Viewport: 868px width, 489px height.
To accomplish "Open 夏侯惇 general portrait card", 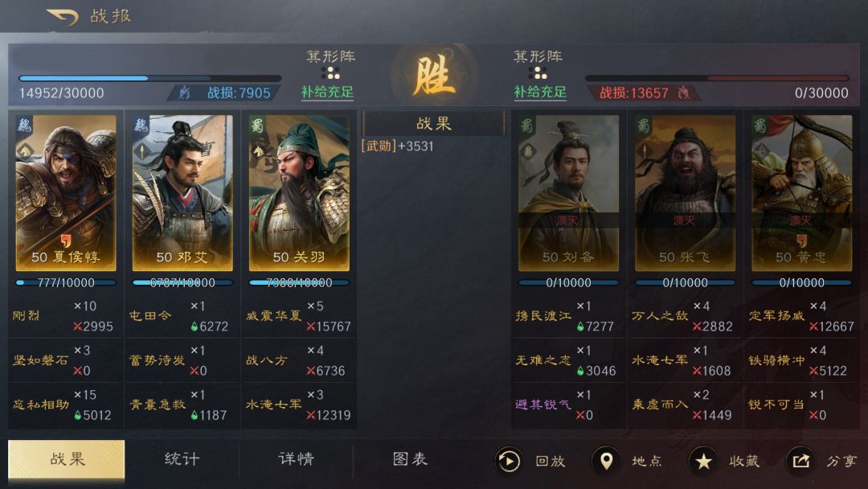I will tap(66, 193).
